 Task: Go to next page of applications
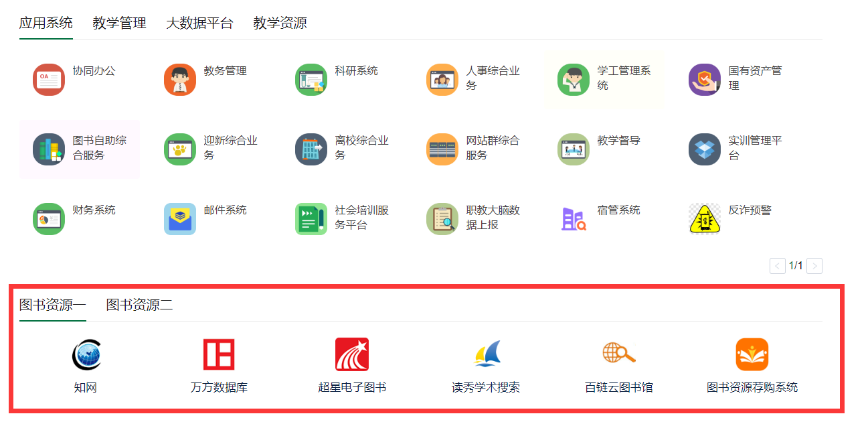(814, 266)
